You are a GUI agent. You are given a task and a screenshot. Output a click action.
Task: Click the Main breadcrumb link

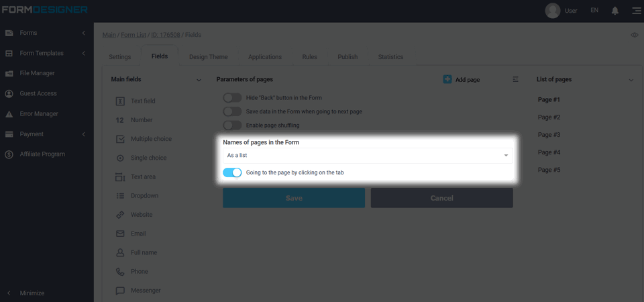tap(109, 35)
